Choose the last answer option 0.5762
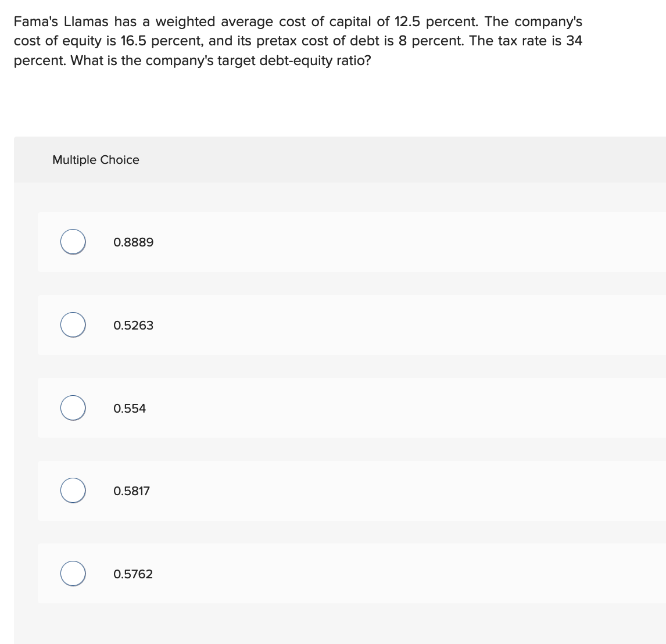This screenshot has width=666, height=644. click(x=73, y=573)
